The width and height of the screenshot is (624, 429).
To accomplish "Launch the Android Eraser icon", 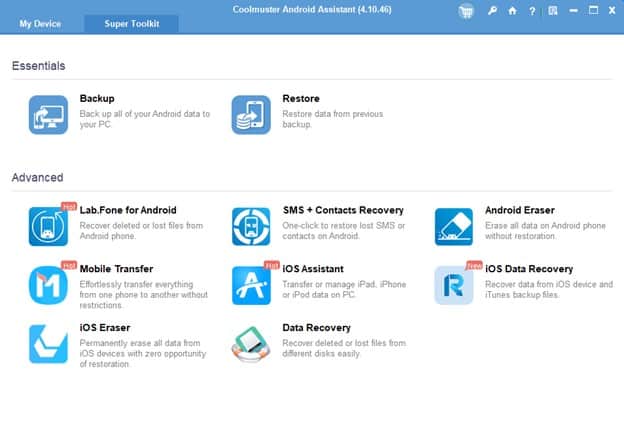I will (x=454, y=226).
